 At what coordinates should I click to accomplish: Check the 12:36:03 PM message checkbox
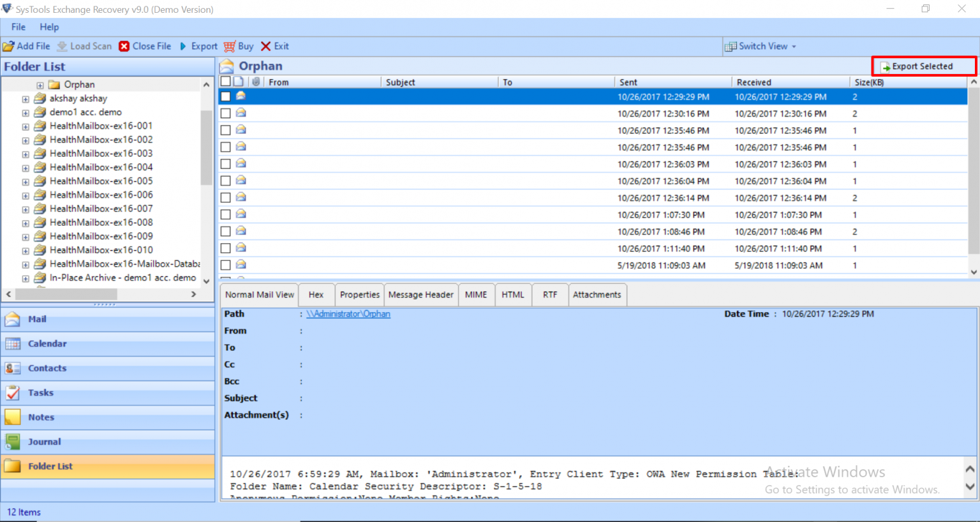tap(225, 164)
